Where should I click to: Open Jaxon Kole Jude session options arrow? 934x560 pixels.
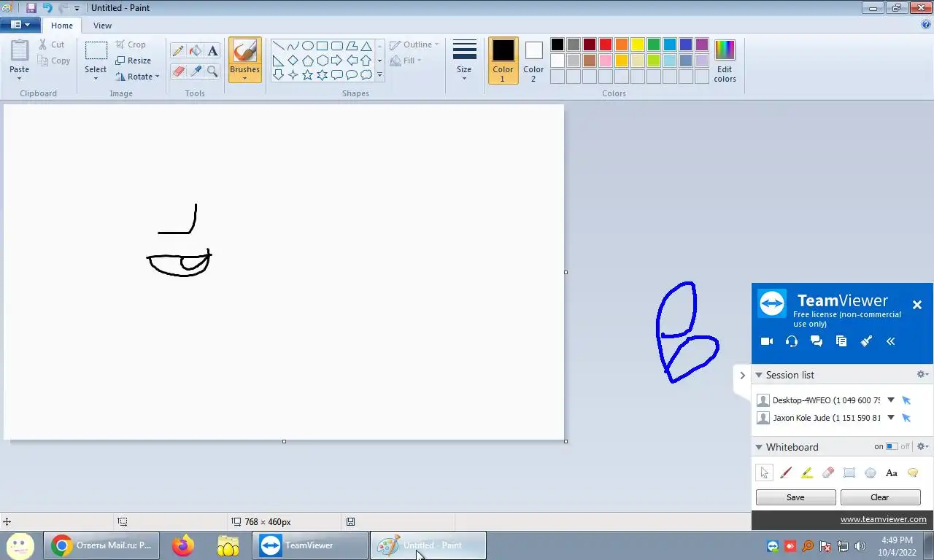891,418
